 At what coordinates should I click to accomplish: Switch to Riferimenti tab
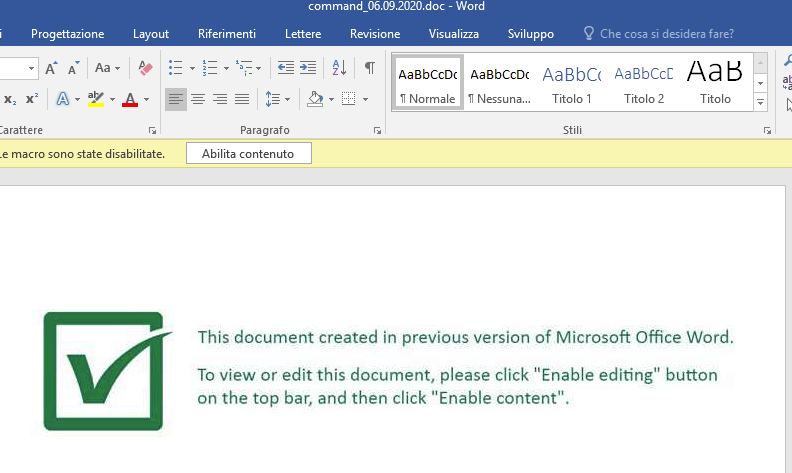(227, 34)
